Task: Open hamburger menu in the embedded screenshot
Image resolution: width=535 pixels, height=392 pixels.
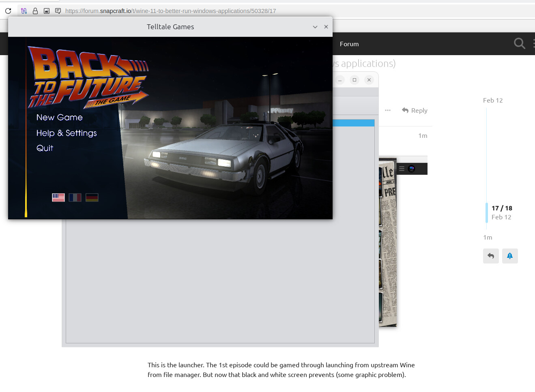Action: (x=402, y=169)
